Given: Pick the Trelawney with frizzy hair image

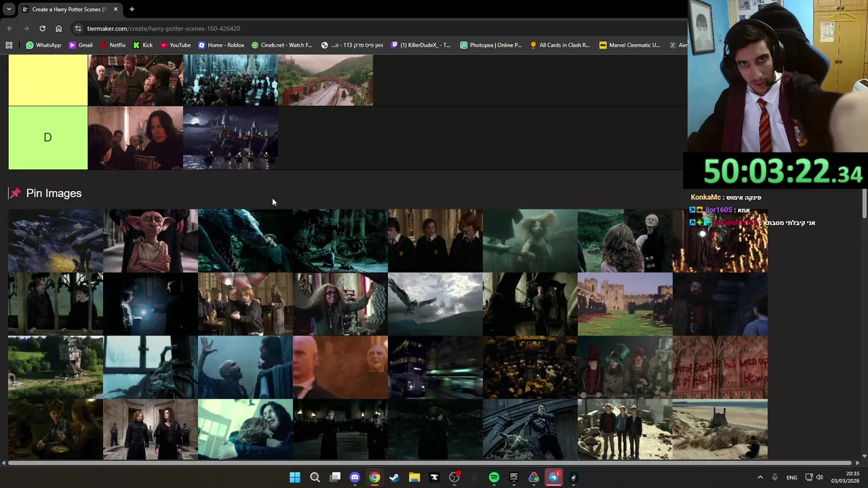Looking at the screenshot, I should pos(340,304).
